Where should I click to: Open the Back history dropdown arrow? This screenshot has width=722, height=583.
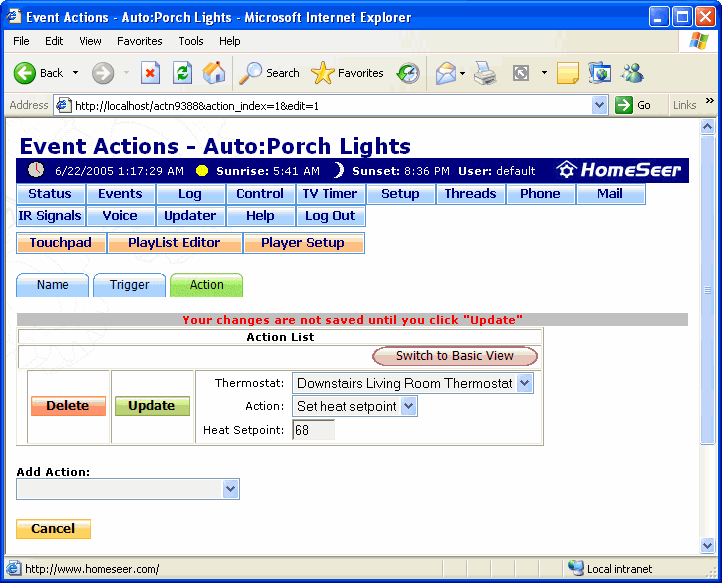tap(75, 73)
